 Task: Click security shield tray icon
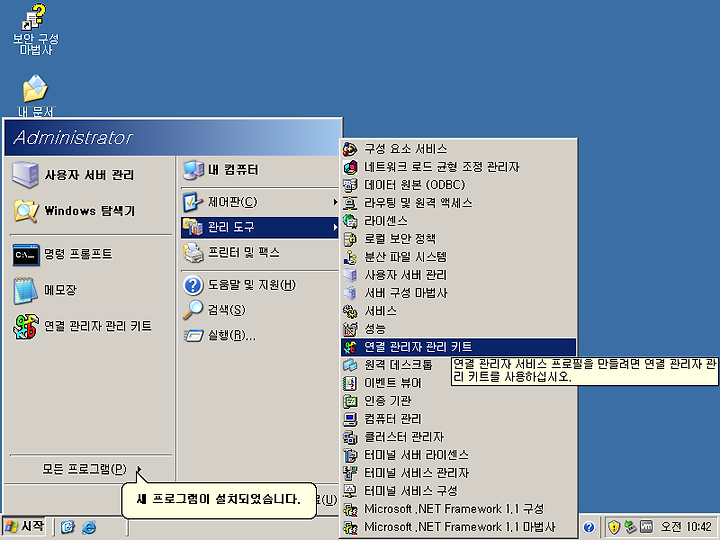coord(613,527)
